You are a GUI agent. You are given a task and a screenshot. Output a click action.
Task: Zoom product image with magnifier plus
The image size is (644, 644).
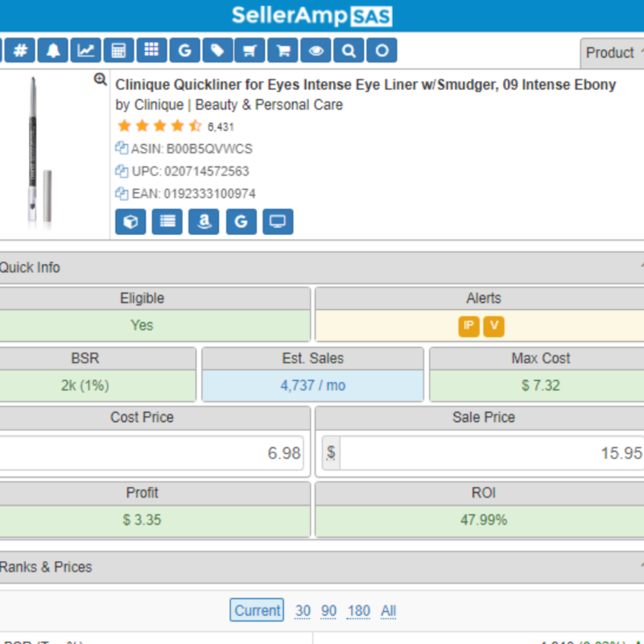100,79
